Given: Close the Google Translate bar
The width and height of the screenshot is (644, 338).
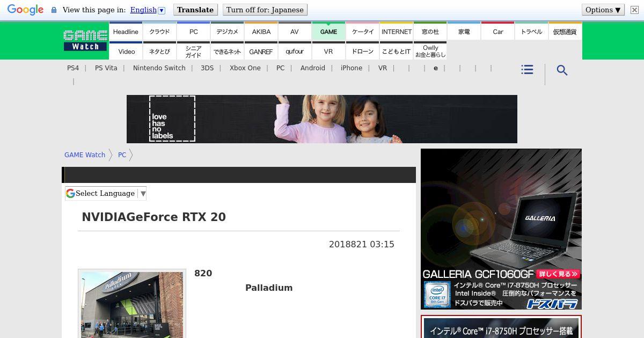Looking at the screenshot, I should [634, 10].
